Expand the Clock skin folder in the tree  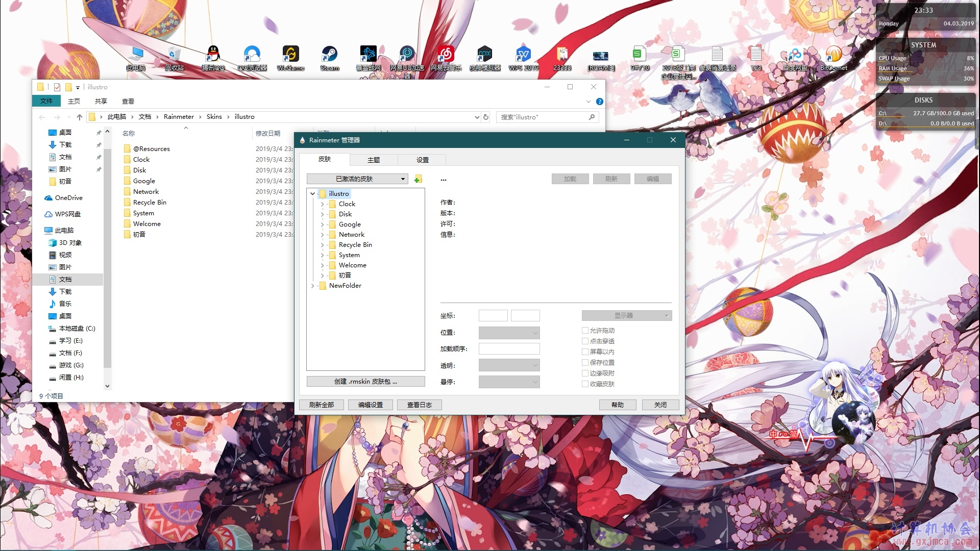pyautogui.click(x=322, y=204)
